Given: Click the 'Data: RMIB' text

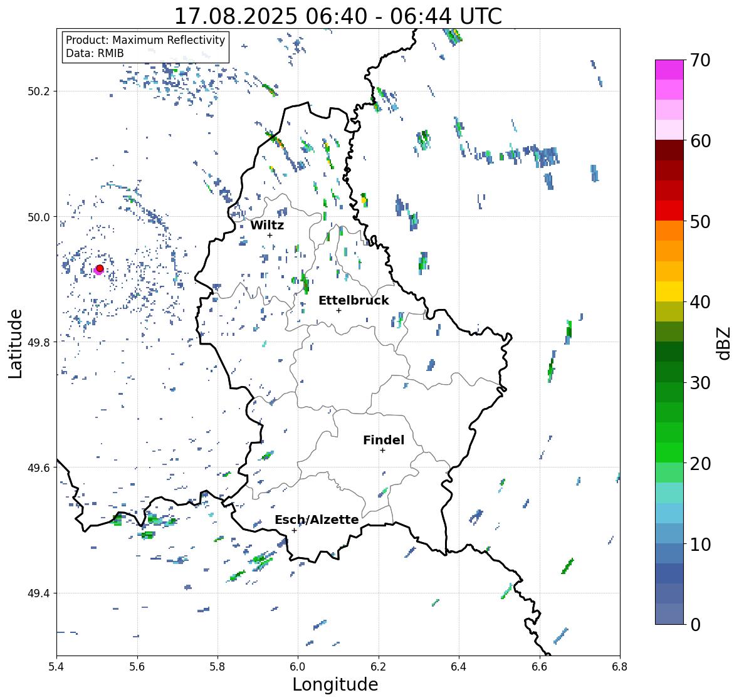Looking at the screenshot, I should tap(95, 53).
